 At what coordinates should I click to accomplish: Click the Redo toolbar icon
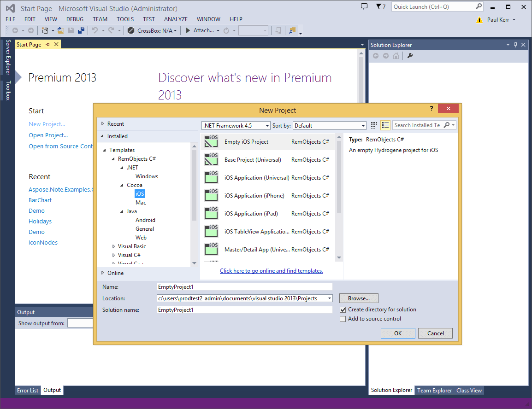(x=111, y=30)
